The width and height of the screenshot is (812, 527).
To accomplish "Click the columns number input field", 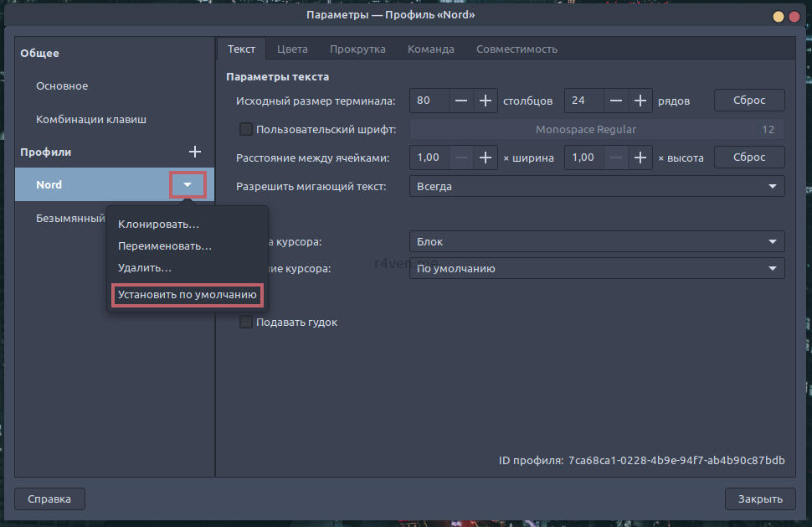I will click(429, 101).
